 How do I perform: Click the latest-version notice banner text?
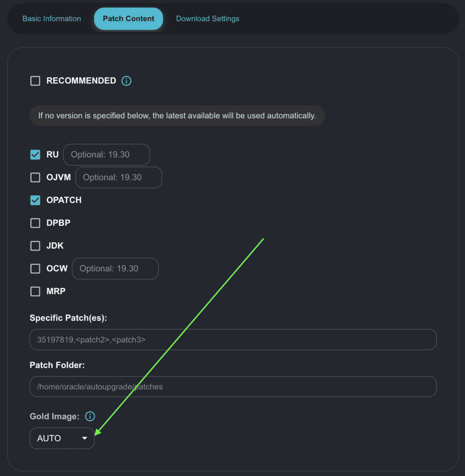coord(177,115)
